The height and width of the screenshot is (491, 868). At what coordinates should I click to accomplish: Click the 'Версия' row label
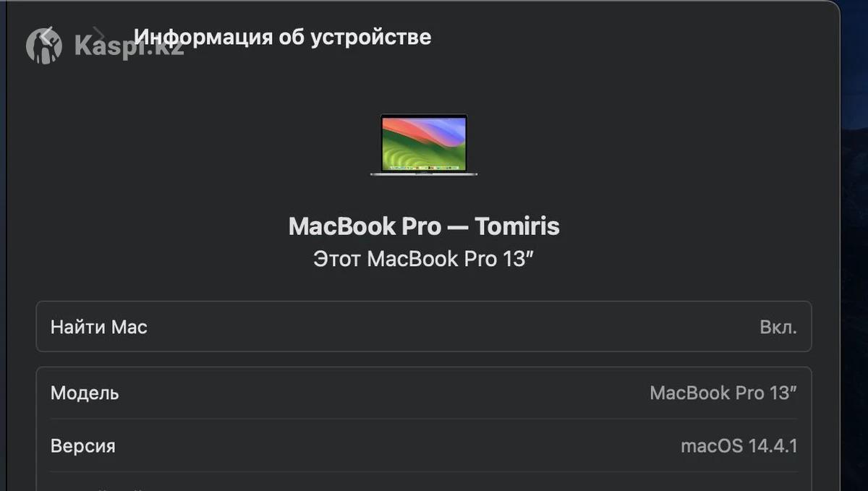pyautogui.click(x=82, y=445)
